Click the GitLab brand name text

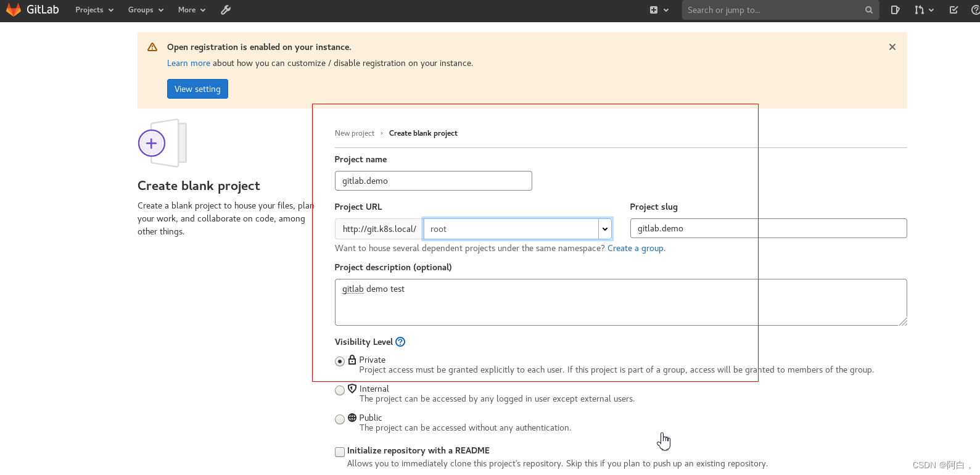pyautogui.click(x=43, y=10)
